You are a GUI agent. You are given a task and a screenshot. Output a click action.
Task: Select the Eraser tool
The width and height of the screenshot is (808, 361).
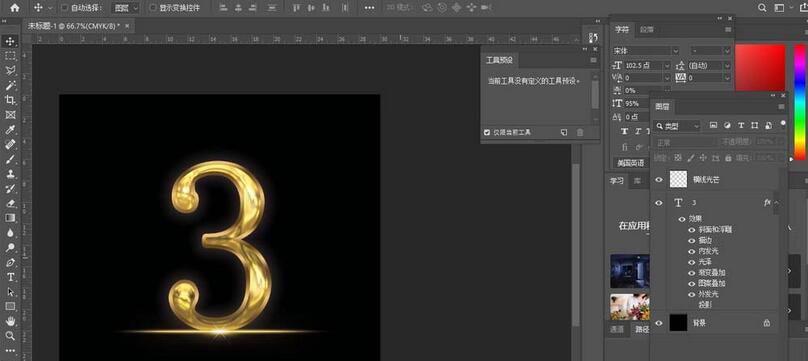click(10, 203)
